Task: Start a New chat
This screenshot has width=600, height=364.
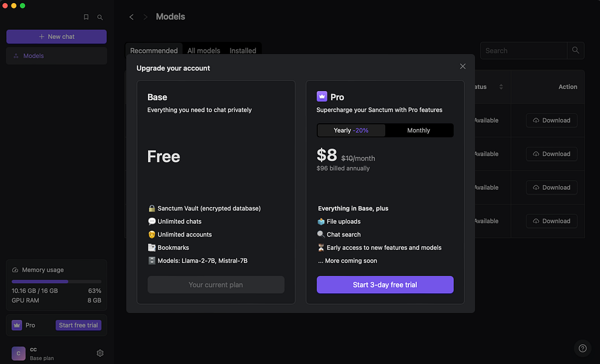Action: (56, 37)
